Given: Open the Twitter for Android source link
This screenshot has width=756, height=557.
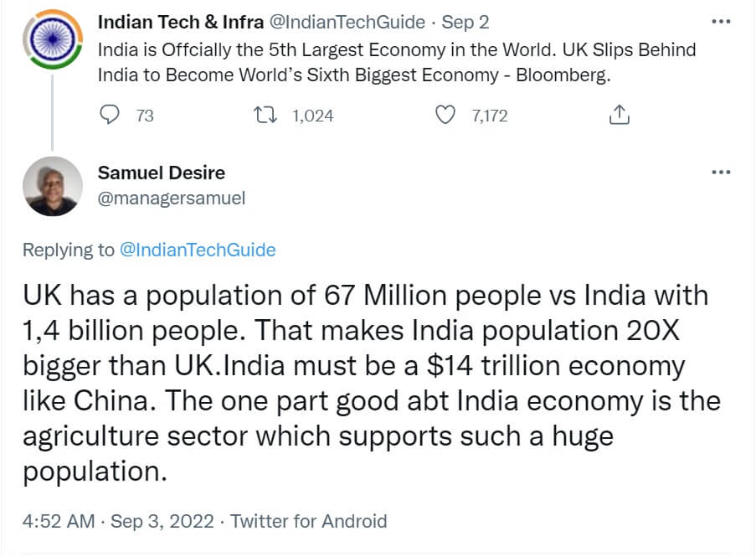Looking at the screenshot, I should (x=309, y=521).
